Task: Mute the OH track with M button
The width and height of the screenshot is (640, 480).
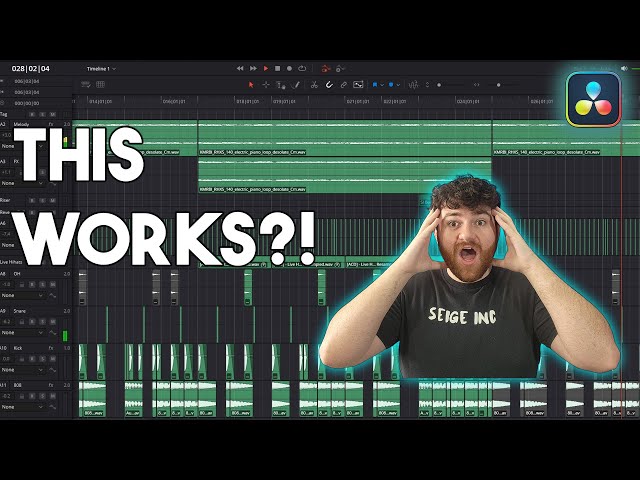Action: pos(52,284)
